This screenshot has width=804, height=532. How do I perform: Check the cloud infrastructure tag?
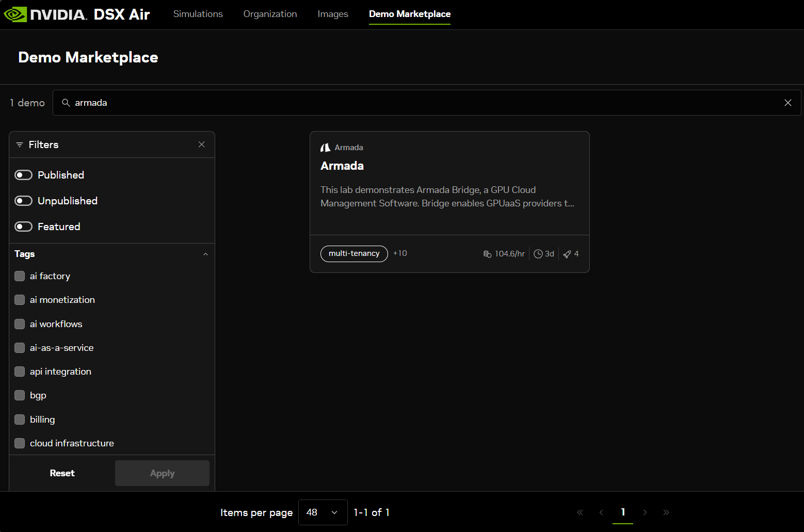(x=20, y=443)
